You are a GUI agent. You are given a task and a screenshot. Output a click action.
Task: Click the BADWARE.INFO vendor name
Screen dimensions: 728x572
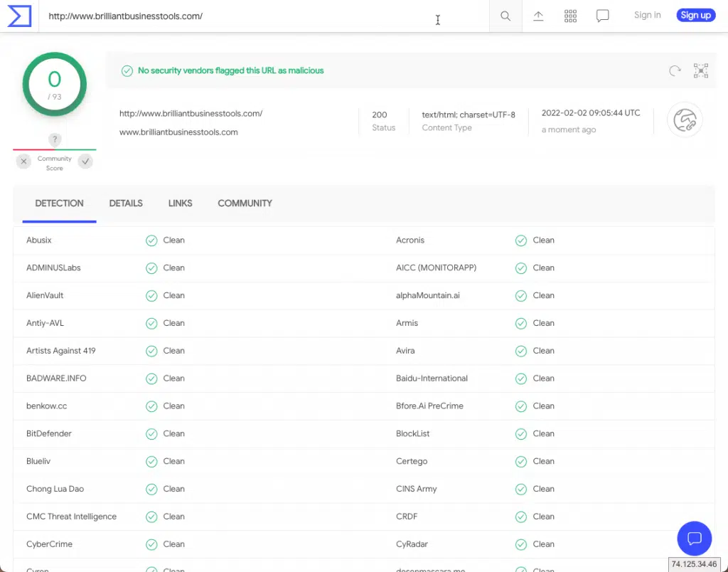coord(56,378)
